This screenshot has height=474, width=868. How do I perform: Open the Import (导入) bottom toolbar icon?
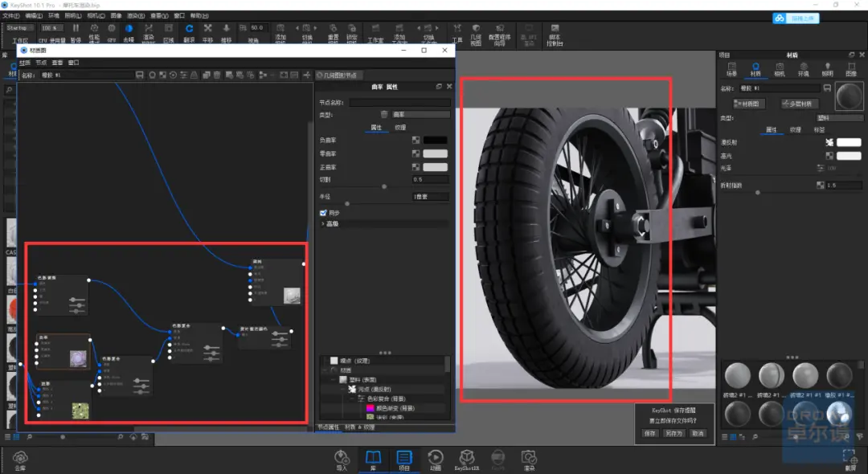[342, 460]
